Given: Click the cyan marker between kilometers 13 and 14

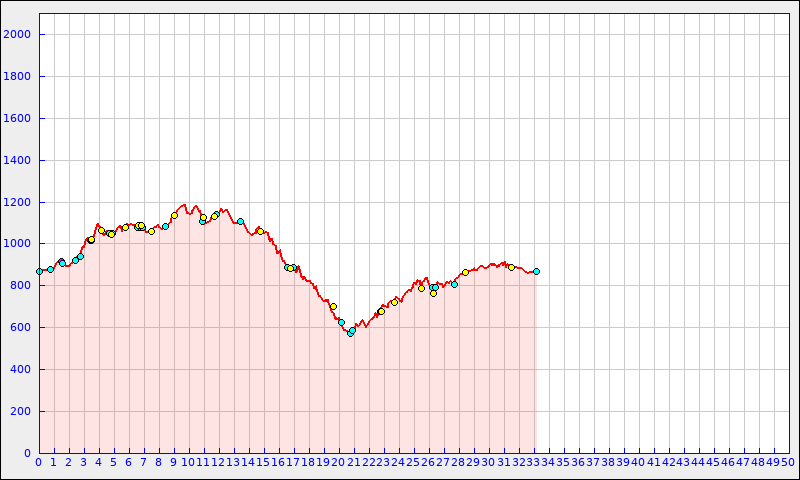Looking at the screenshot, I should (x=240, y=221).
